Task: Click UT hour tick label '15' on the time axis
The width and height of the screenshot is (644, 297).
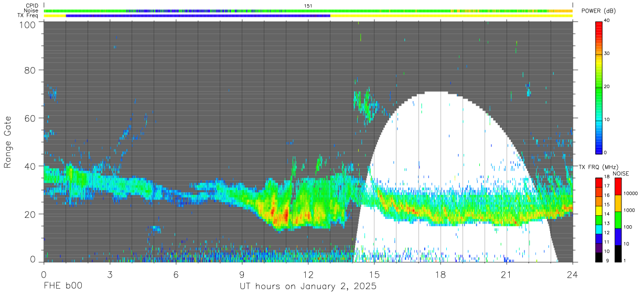Action: [374, 274]
